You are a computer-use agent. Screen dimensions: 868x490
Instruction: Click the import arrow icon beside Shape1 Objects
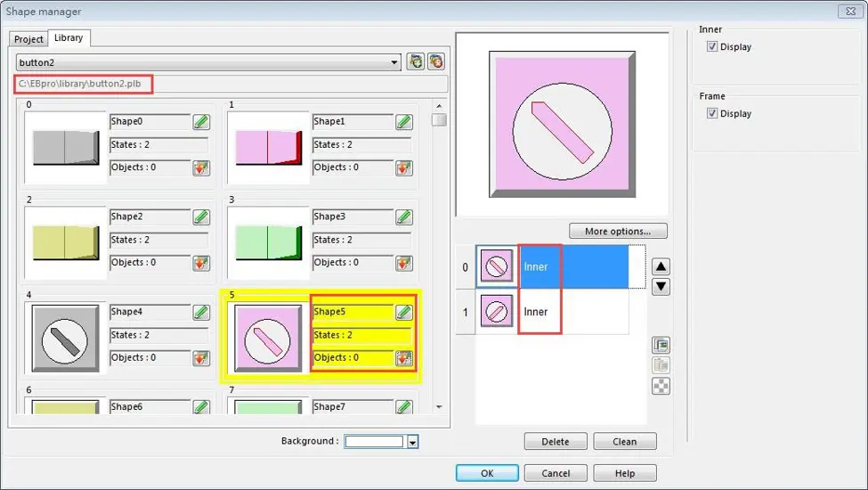[404, 167]
